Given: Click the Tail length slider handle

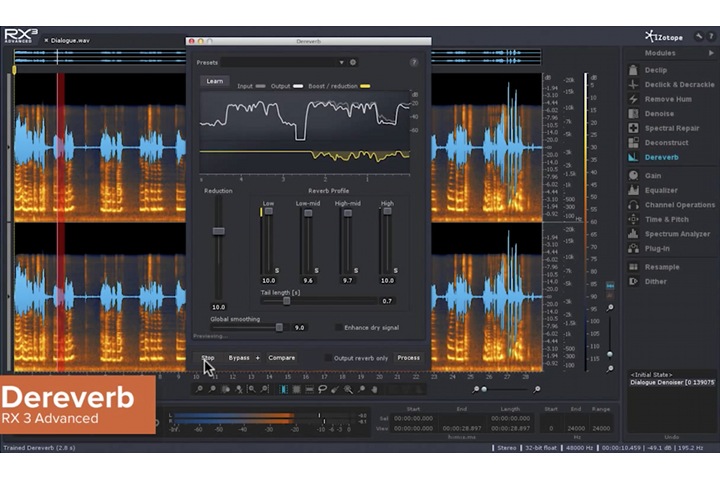Looking at the screenshot, I should [287, 301].
